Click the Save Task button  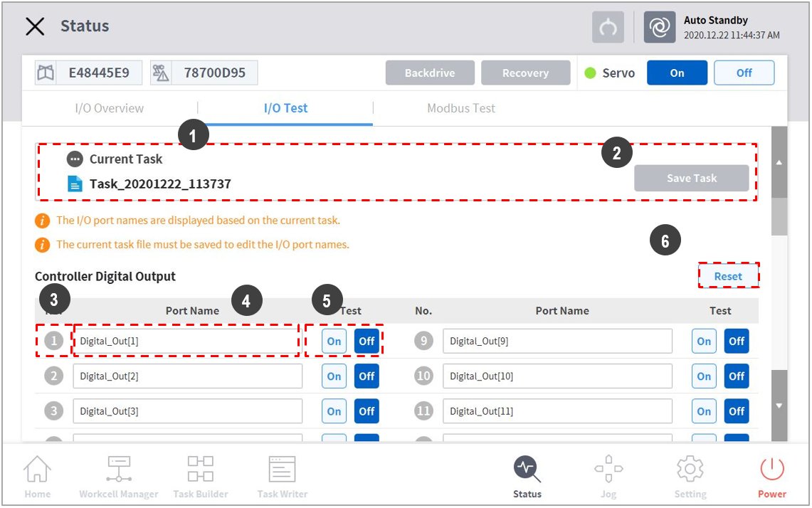691,179
